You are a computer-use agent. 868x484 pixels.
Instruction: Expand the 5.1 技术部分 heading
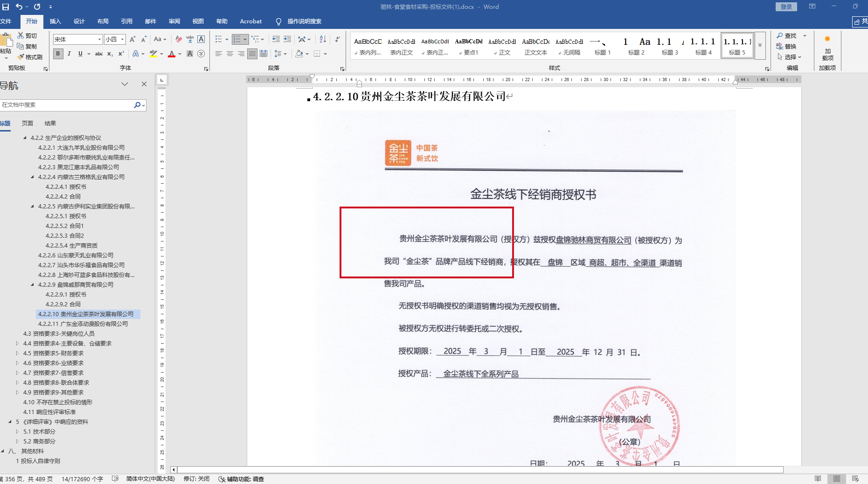(x=17, y=432)
